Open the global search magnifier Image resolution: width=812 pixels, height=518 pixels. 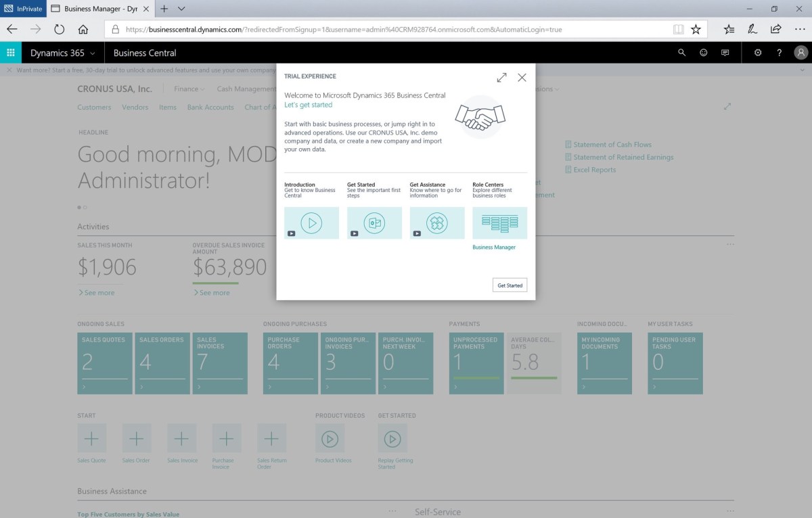pyautogui.click(x=681, y=52)
